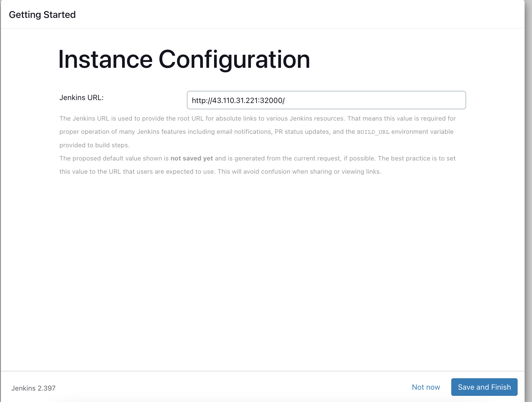Click the word Configuration in the heading
This screenshot has height=402, width=532.
[234, 60]
